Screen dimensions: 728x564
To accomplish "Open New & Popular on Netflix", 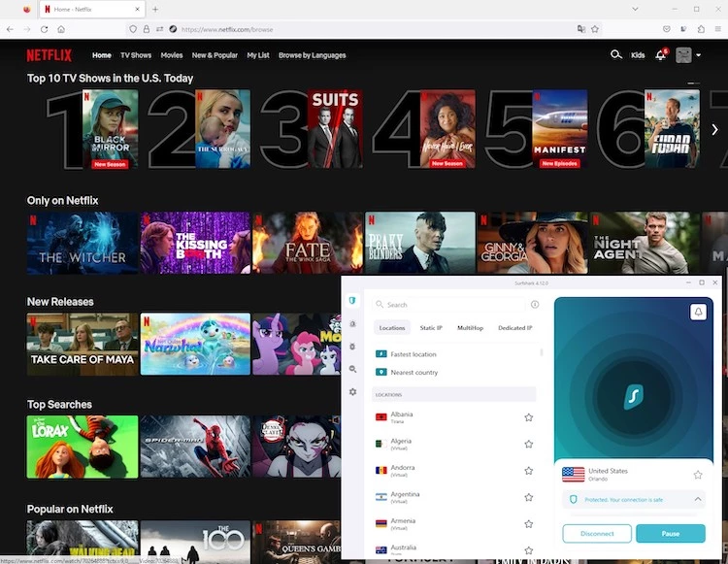I will click(215, 55).
